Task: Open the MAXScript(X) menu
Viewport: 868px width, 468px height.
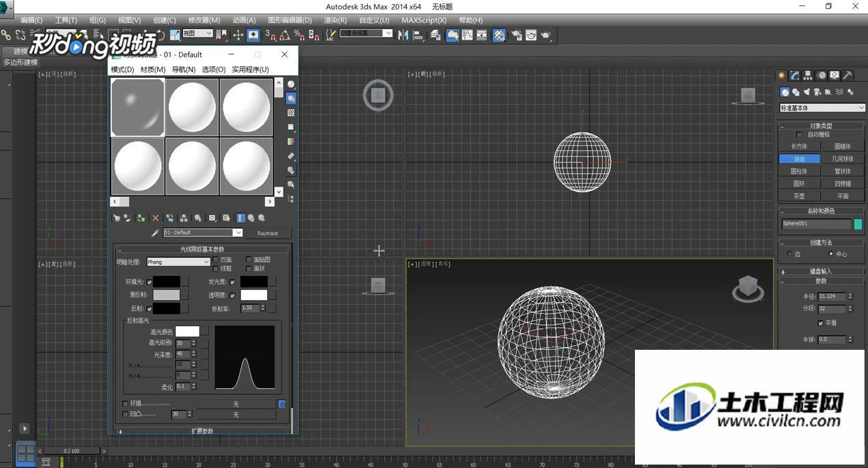Action: 424,20
